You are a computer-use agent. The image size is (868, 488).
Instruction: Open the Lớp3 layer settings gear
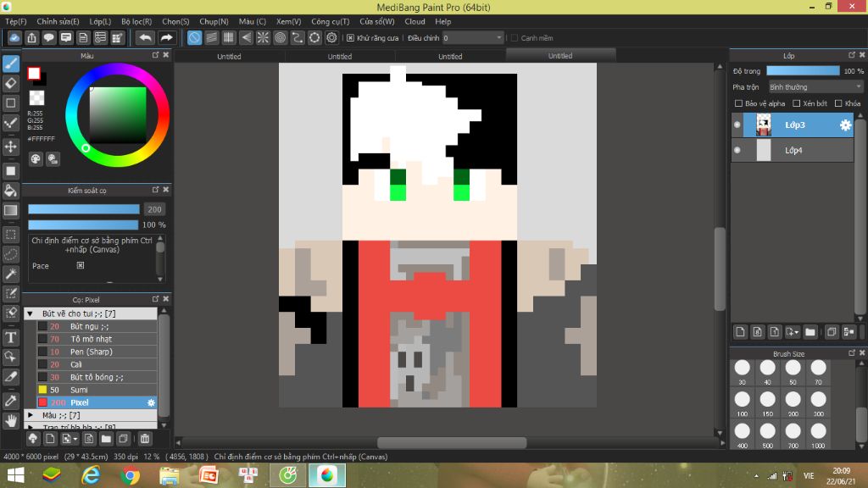(x=845, y=125)
